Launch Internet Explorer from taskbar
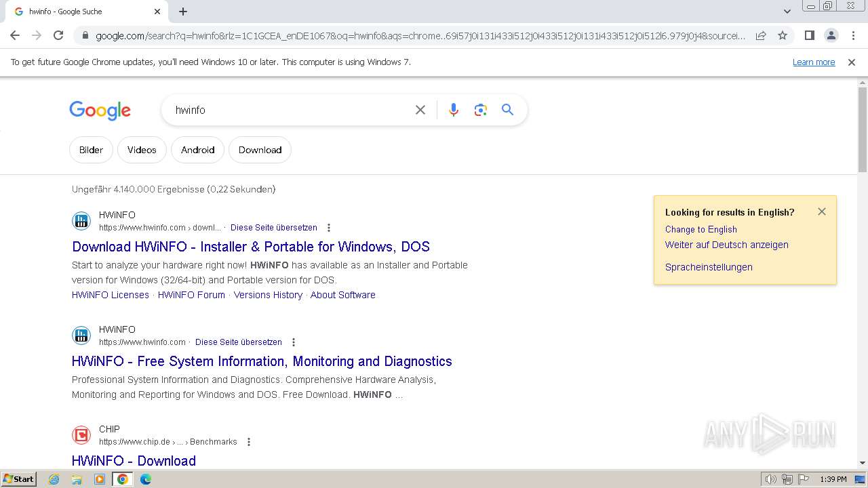868x488 pixels. [54, 479]
